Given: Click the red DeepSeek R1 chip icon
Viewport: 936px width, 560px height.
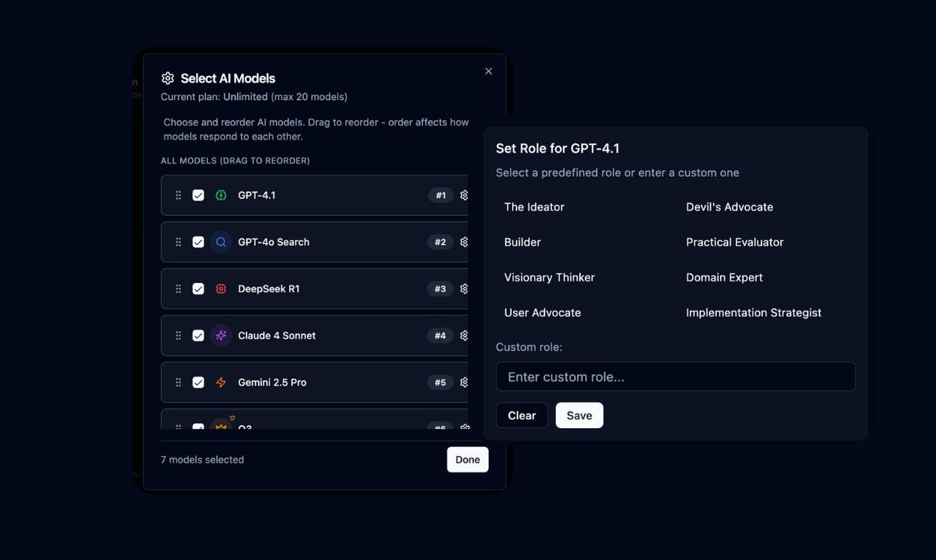Looking at the screenshot, I should pyautogui.click(x=221, y=289).
